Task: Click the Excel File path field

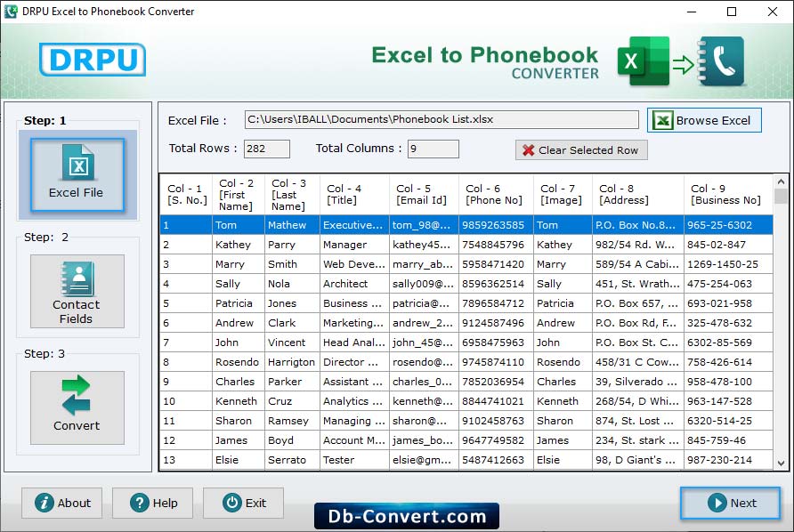Action: 441,119
